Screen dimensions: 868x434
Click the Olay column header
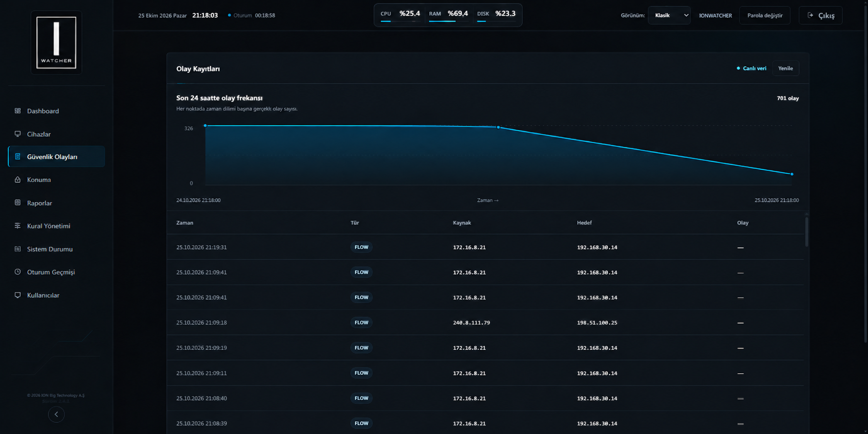(743, 223)
